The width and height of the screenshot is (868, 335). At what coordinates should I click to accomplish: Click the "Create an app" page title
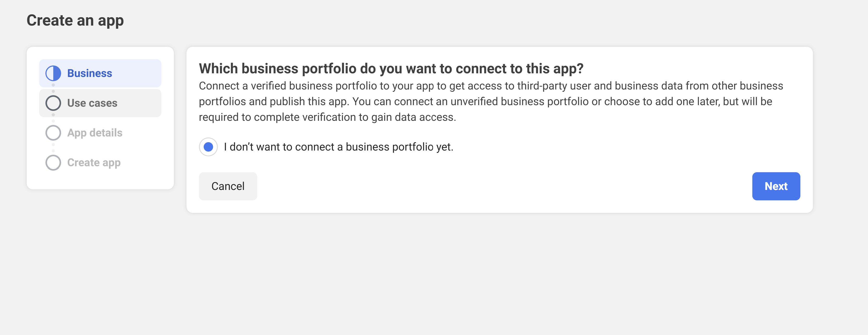click(x=75, y=20)
